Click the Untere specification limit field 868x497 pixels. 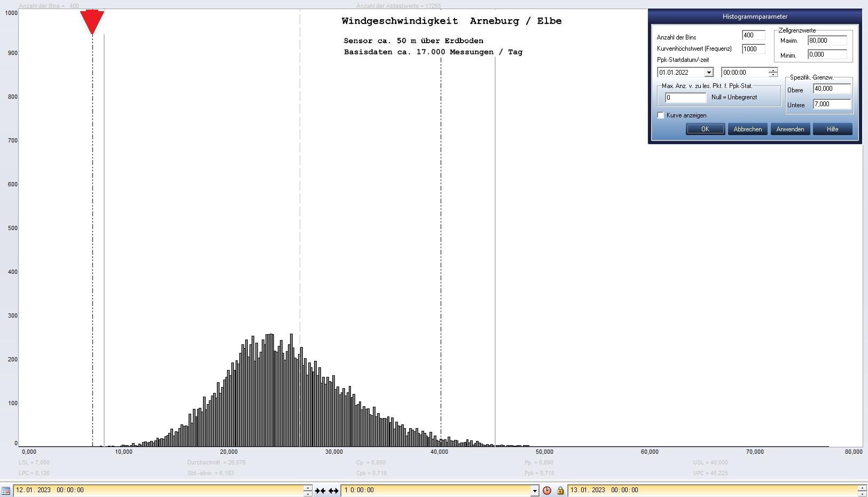click(832, 104)
